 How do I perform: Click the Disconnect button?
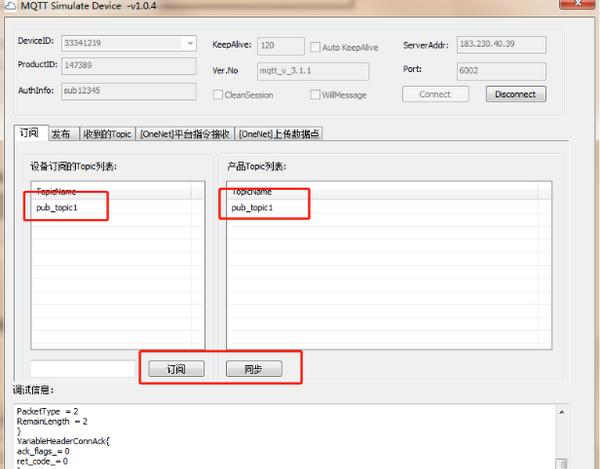click(x=516, y=94)
